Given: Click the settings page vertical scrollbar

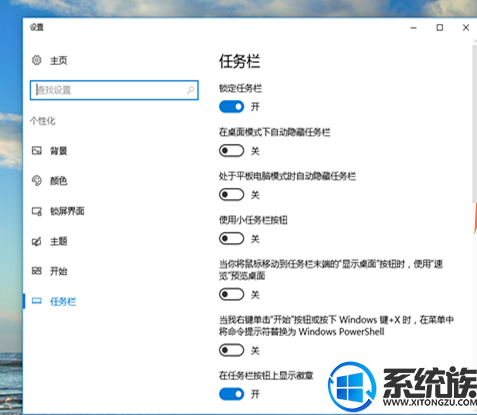Looking at the screenshot, I should (x=475, y=124).
